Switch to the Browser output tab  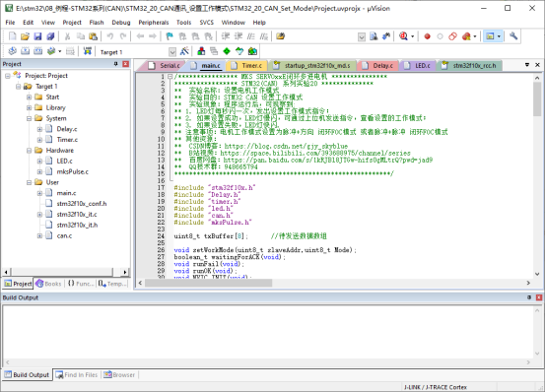[119, 375]
